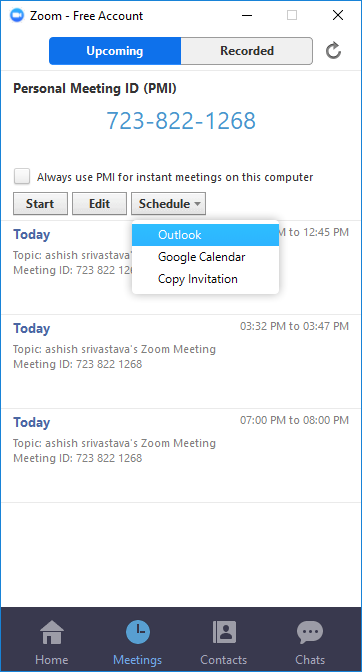The height and width of the screenshot is (672, 364).
Task: Click the Personal Meeting ID number 723-822-1268
Action: 181,120
